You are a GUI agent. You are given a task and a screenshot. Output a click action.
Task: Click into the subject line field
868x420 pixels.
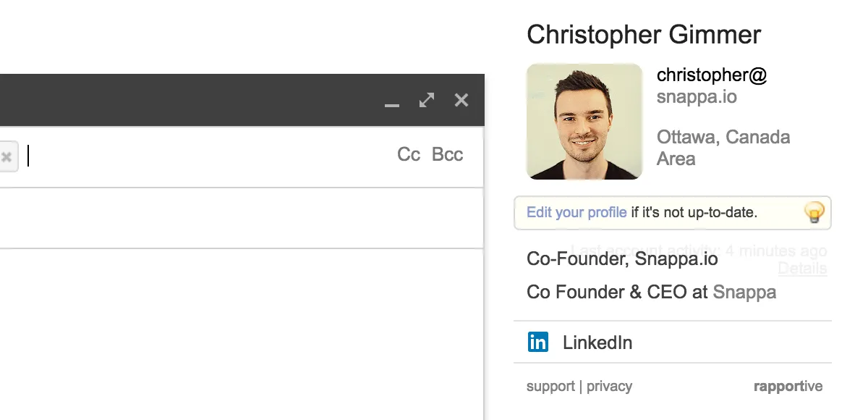tap(242, 218)
